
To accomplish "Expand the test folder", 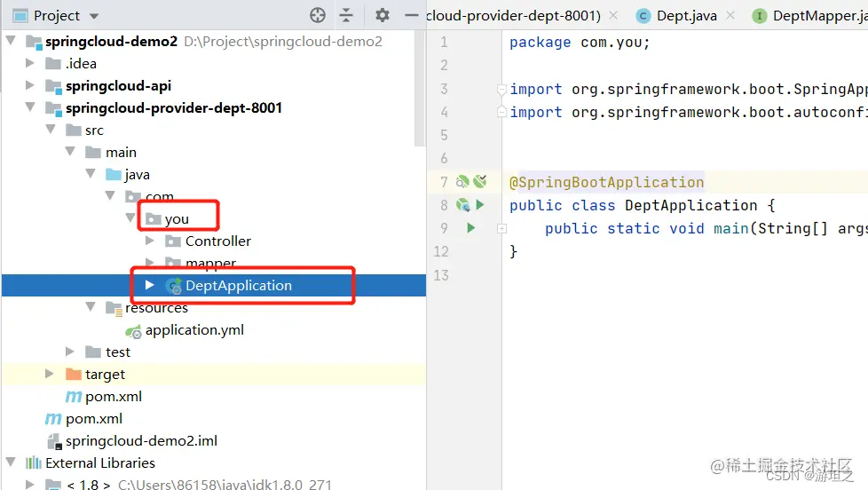I will tap(70, 352).
